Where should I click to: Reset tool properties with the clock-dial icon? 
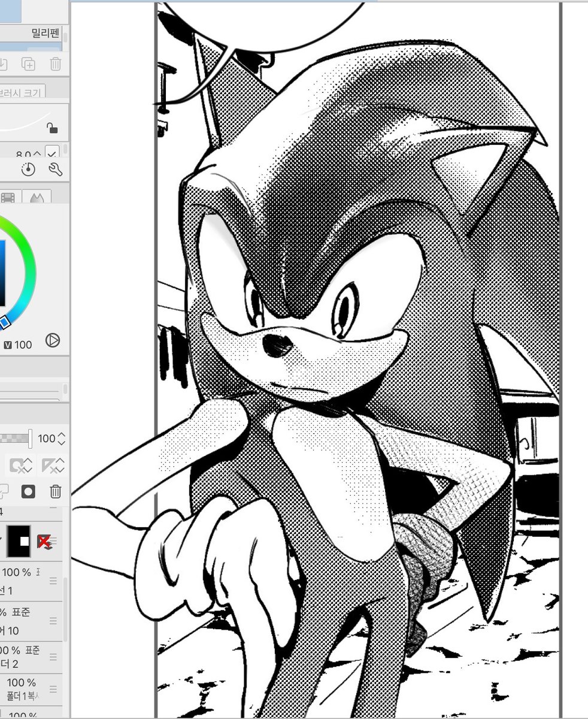click(x=28, y=170)
